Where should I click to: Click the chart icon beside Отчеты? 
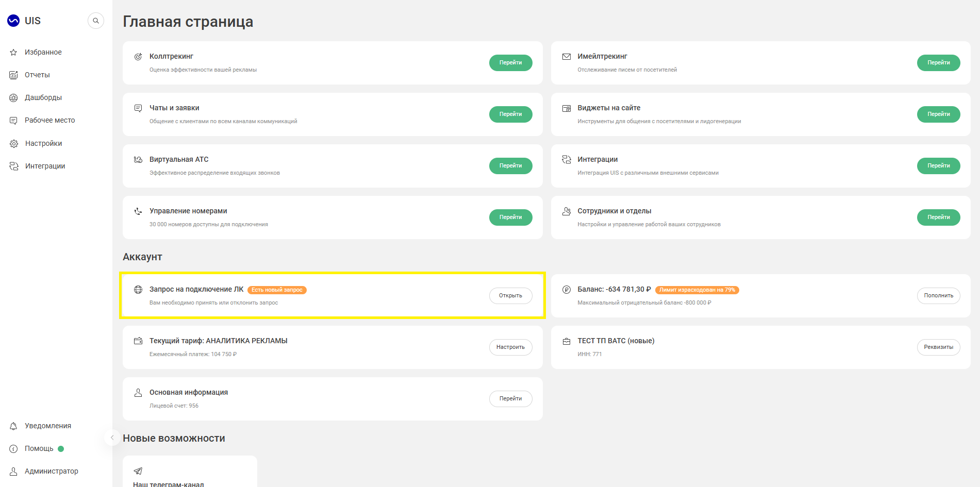tap(14, 75)
